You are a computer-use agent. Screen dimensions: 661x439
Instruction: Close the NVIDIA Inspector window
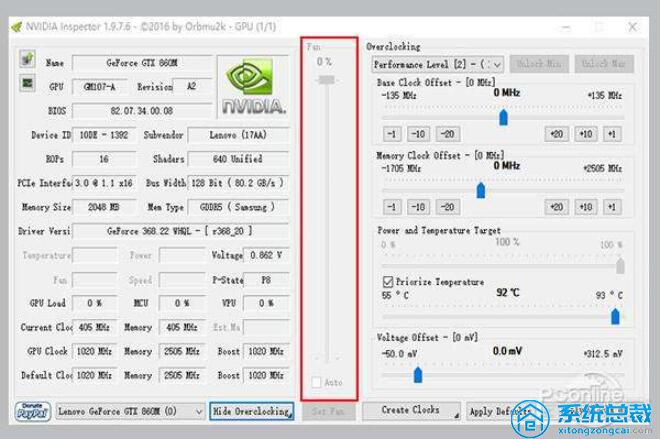coord(632,27)
